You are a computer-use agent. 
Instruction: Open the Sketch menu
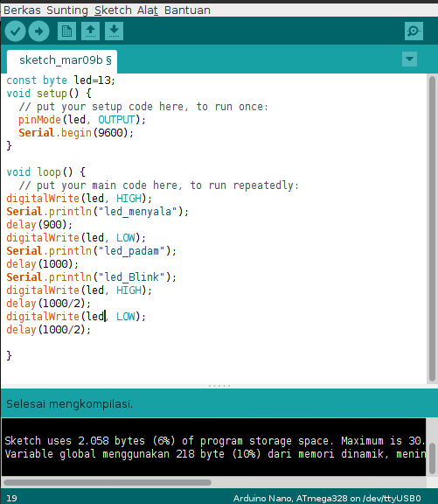coord(113,10)
